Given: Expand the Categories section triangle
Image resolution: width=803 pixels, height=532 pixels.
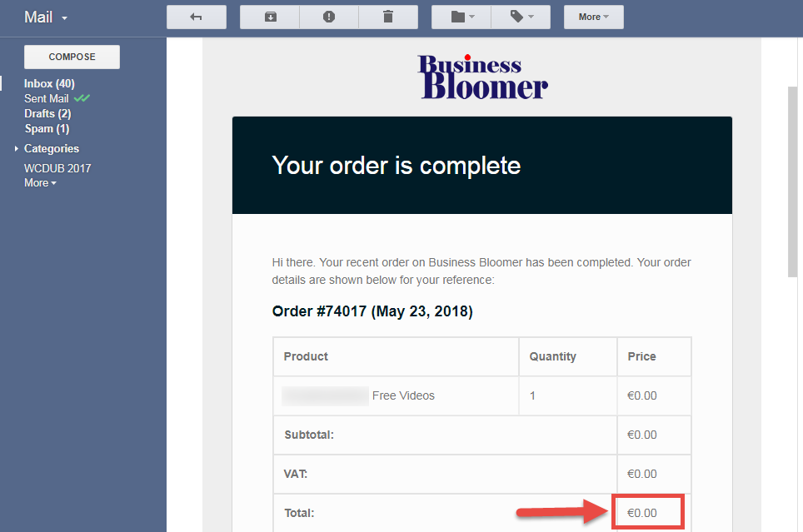Looking at the screenshot, I should point(17,148).
